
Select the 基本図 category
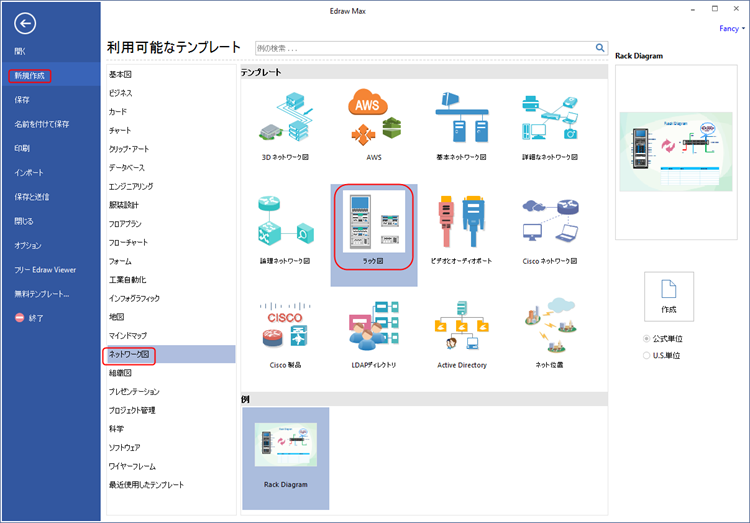coord(120,75)
